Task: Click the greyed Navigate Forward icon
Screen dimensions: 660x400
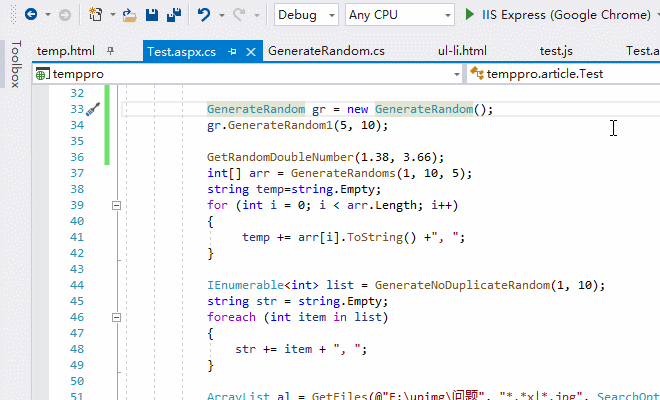Action: (x=65, y=15)
